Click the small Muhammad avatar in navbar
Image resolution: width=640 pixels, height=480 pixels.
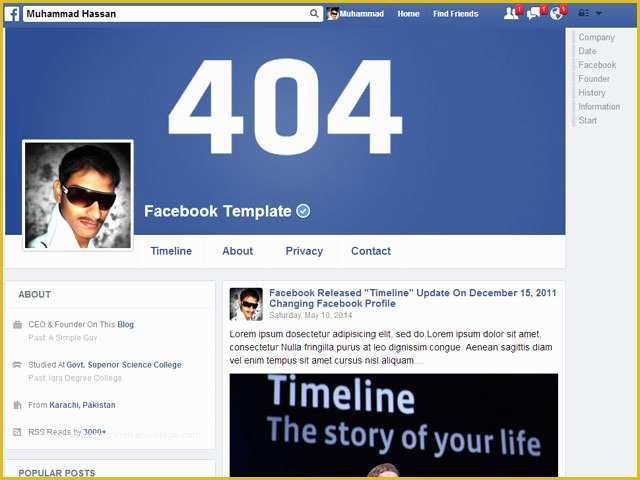click(x=332, y=13)
